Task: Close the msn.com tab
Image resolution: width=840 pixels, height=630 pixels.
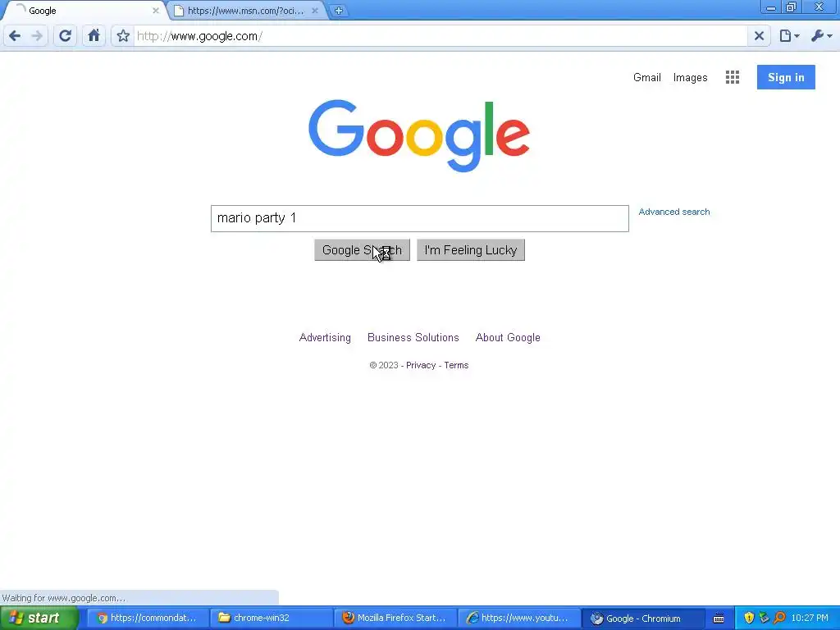Action: point(315,11)
